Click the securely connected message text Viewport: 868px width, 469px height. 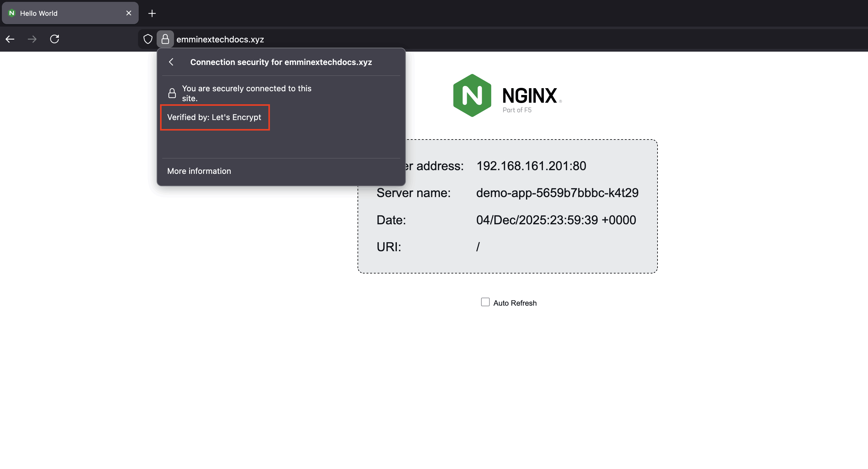[x=247, y=93]
